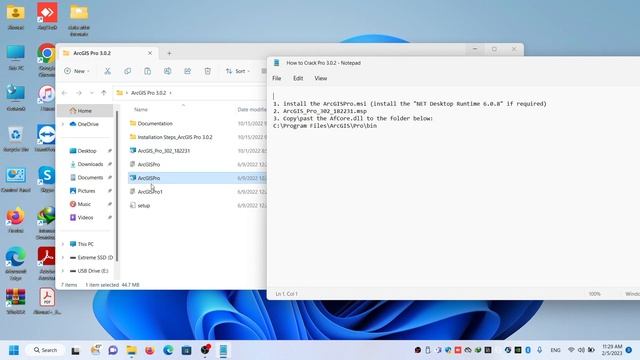Expand the breadcrumb chevron after ArcGIS Pro 3.0.2
This screenshot has width=640, height=360.
pos(170,93)
